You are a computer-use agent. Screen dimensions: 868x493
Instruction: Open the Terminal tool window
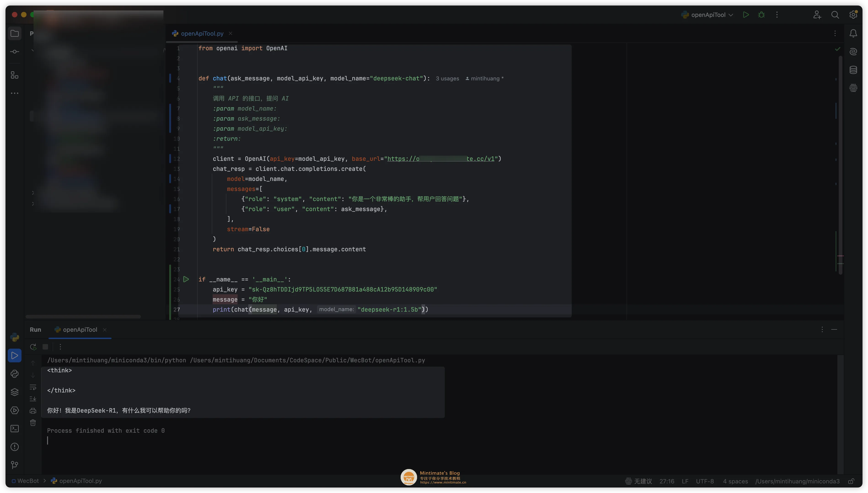(x=15, y=429)
